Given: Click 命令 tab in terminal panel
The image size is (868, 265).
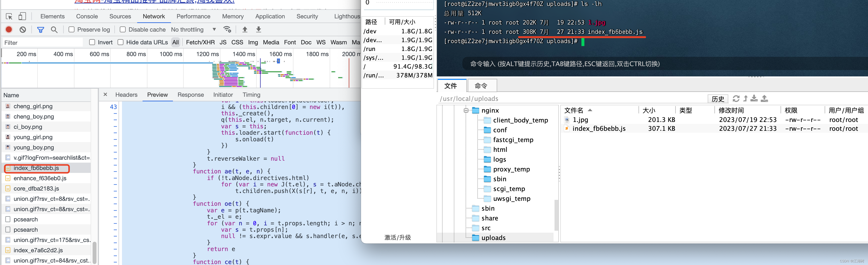Looking at the screenshot, I should pos(479,86).
